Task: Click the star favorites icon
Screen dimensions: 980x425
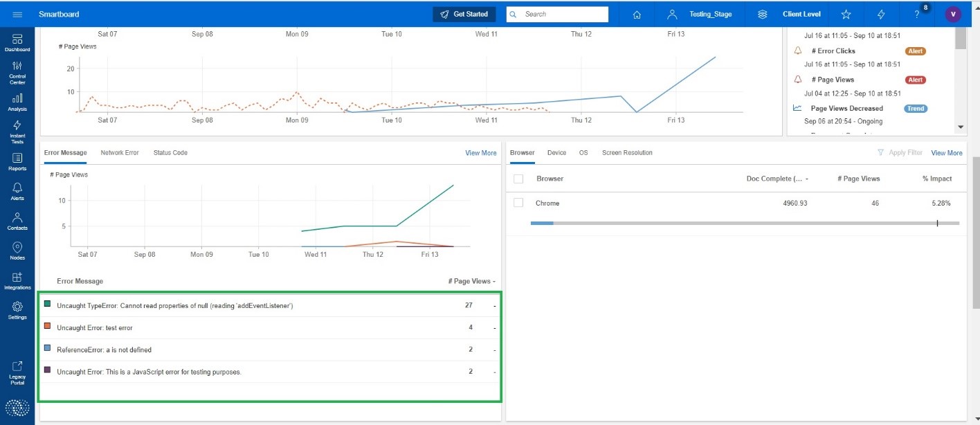Action: tap(846, 15)
